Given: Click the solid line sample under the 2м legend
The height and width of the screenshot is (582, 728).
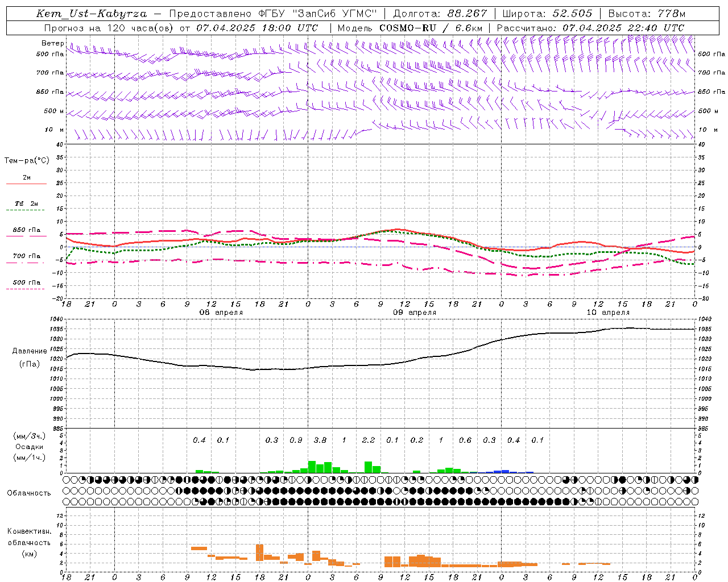Looking at the screenshot, I should tap(26, 184).
